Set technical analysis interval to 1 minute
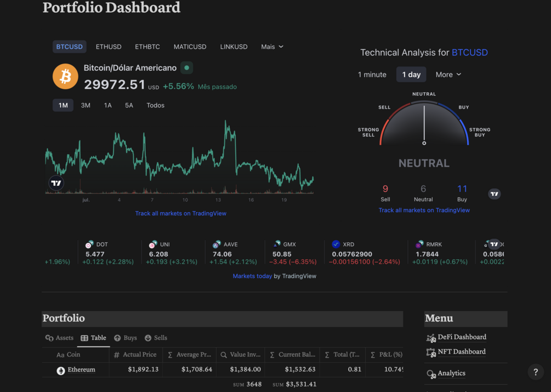 click(x=372, y=75)
